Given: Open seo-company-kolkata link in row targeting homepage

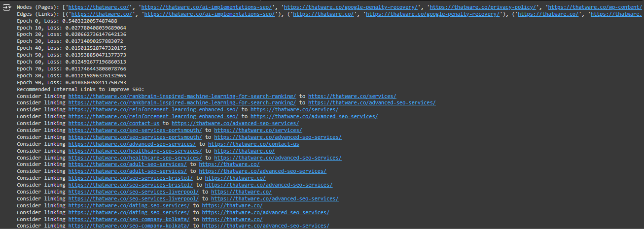Looking at the screenshot, I should point(129,219).
